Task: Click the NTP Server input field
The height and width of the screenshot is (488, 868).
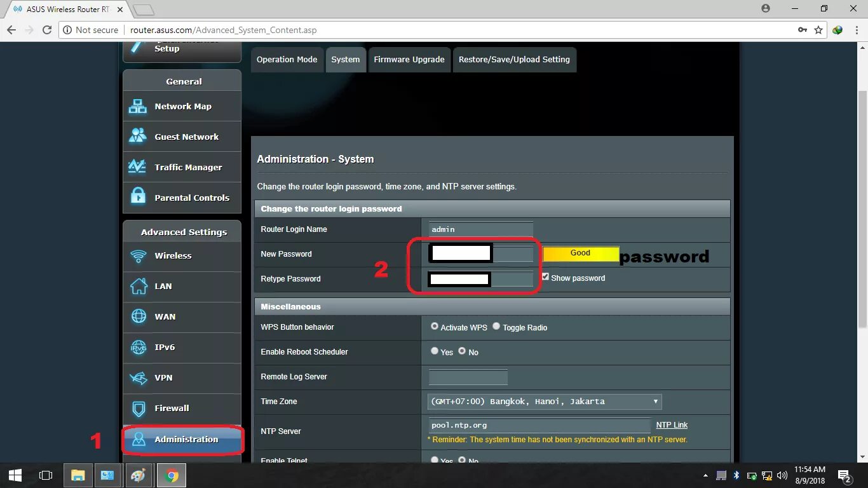Action: 540,425
